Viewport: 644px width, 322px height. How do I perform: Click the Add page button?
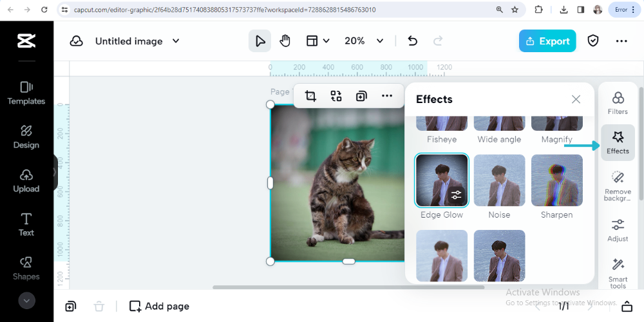(159, 306)
